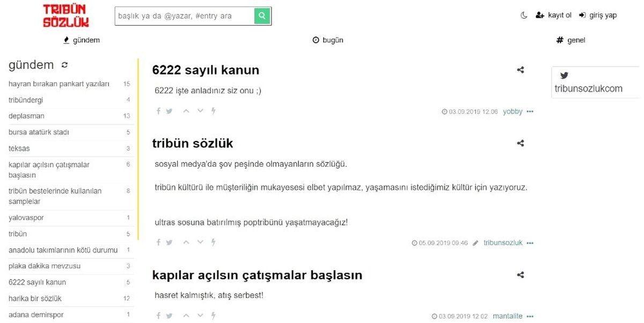Share the tribün sözlük entry

[x=520, y=143]
